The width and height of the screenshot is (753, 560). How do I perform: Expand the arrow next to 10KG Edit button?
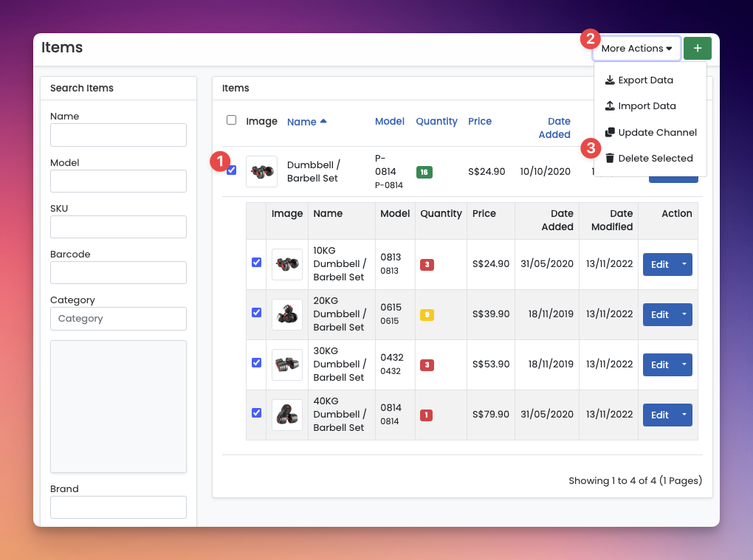(684, 264)
